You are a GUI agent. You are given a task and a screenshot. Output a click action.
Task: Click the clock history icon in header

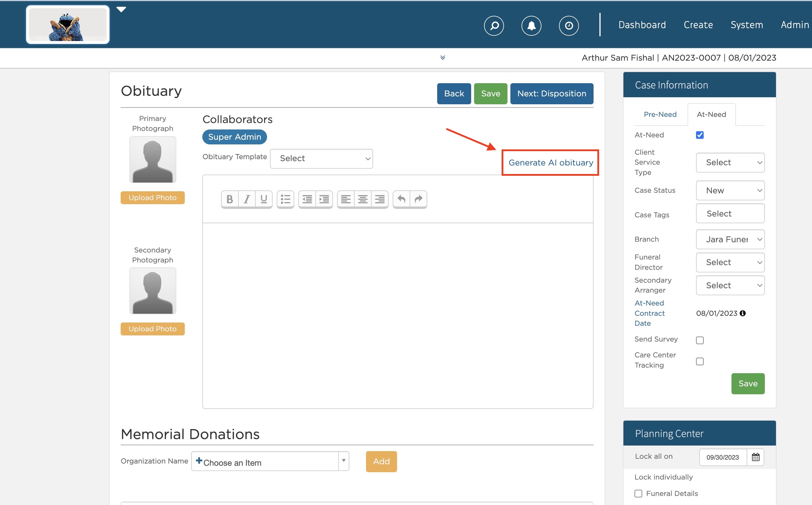(x=569, y=25)
